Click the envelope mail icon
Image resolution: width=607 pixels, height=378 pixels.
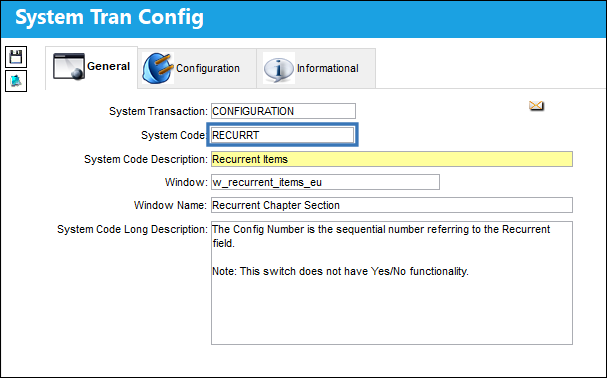537,105
